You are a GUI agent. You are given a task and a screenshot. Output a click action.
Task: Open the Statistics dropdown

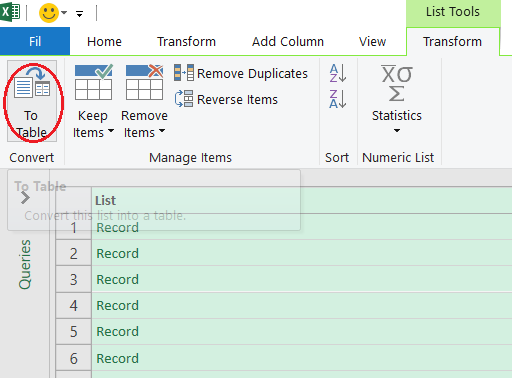click(x=397, y=99)
